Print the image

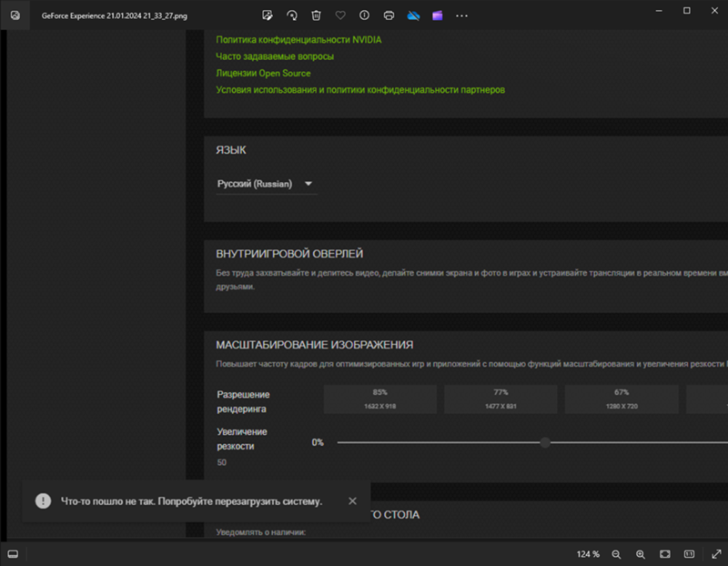(390, 15)
